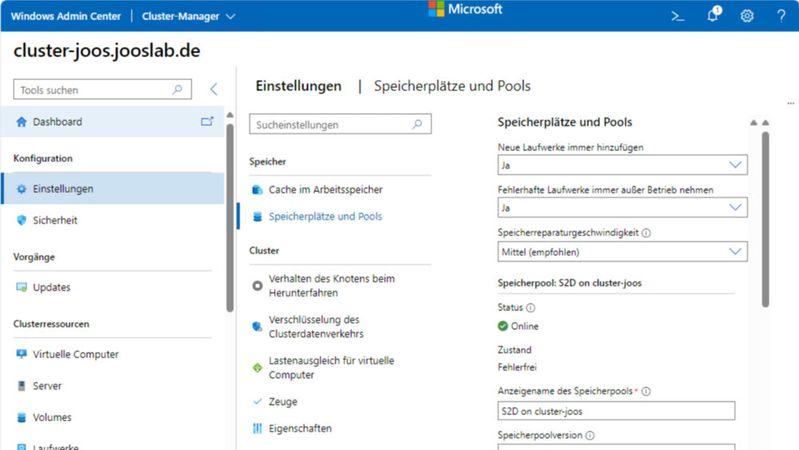Click the Fehlerfrei state value
799x450 pixels.
click(x=517, y=367)
